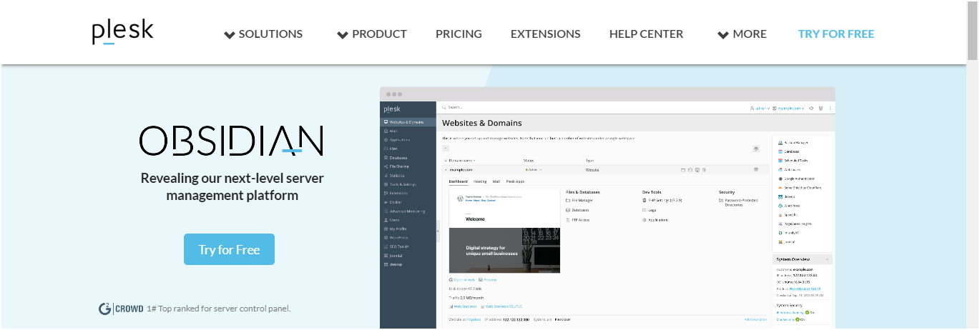980x330 pixels.
Task: Open the example.com row hamburger menu
Action: (x=756, y=170)
